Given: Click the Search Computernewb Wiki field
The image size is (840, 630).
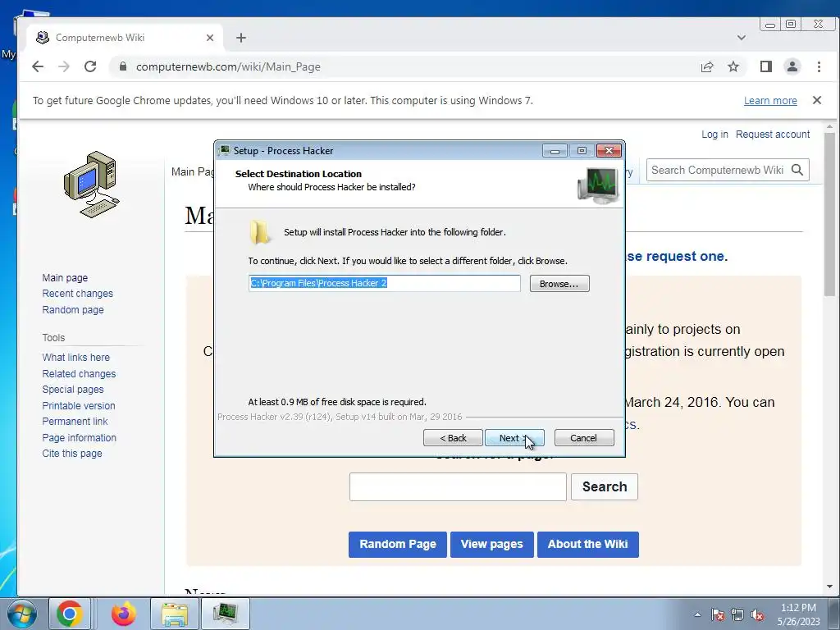Looking at the screenshot, I should point(717,171).
